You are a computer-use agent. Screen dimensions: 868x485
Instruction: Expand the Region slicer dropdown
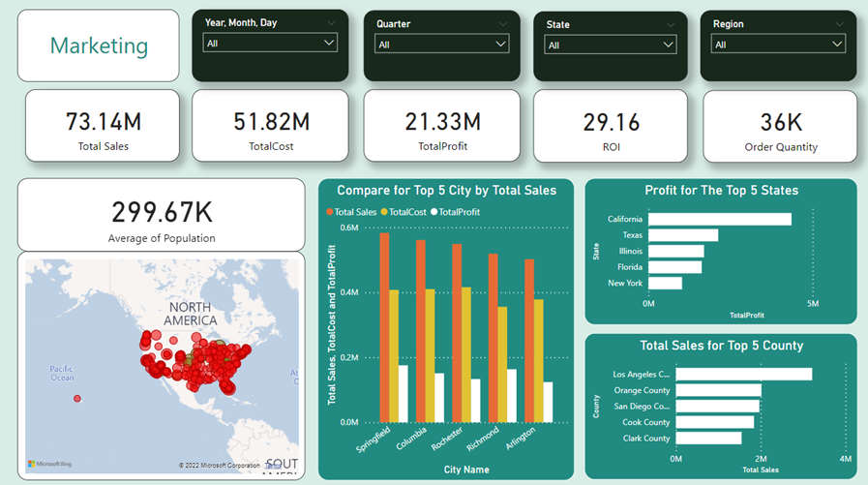point(778,44)
